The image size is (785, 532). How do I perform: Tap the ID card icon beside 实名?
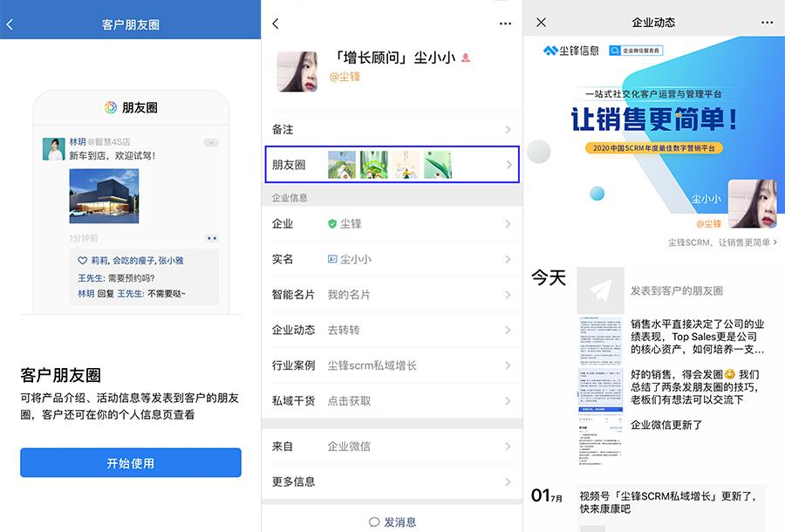click(332, 259)
